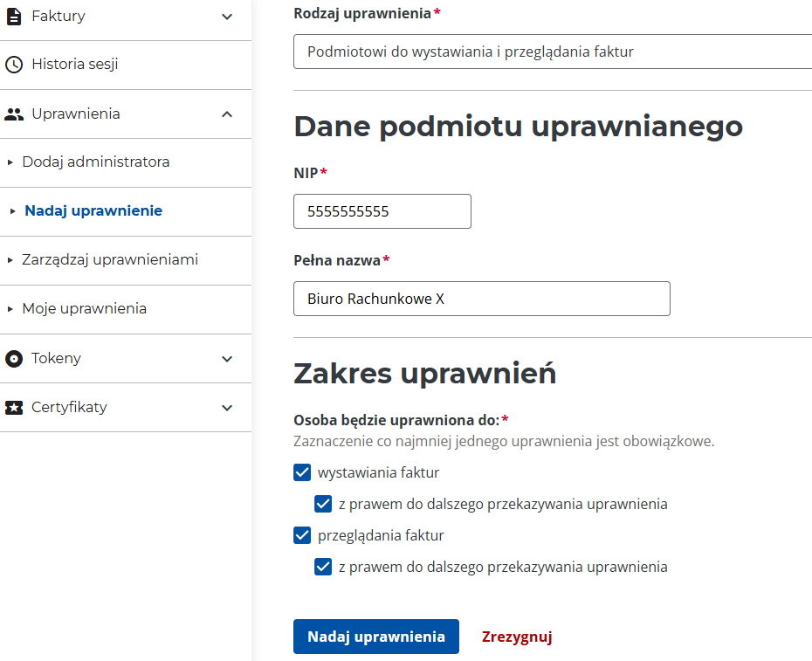Click the Nadaj uprawnienia button
The image size is (812, 661).
click(376, 637)
